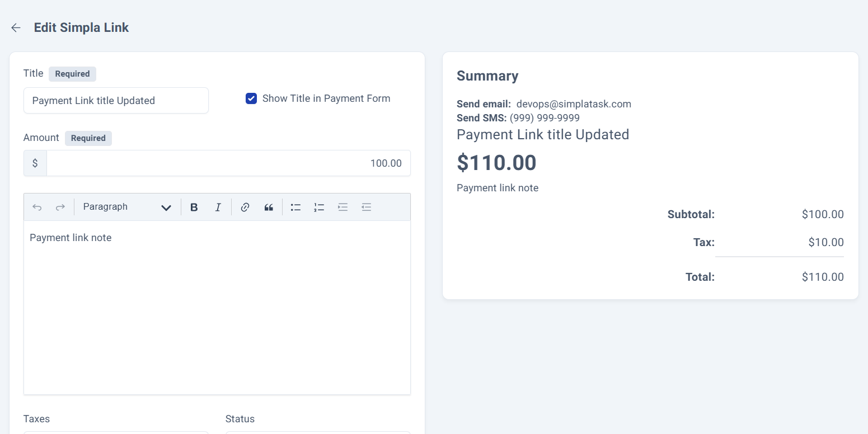Create a numbered list
868x434 pixels.
coord(319,207)
